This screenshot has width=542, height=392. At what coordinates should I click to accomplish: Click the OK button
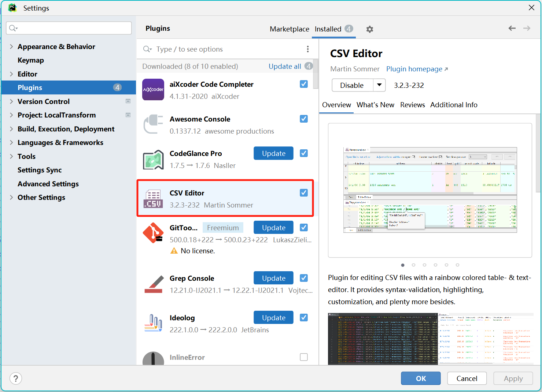[x=421, y=378]
